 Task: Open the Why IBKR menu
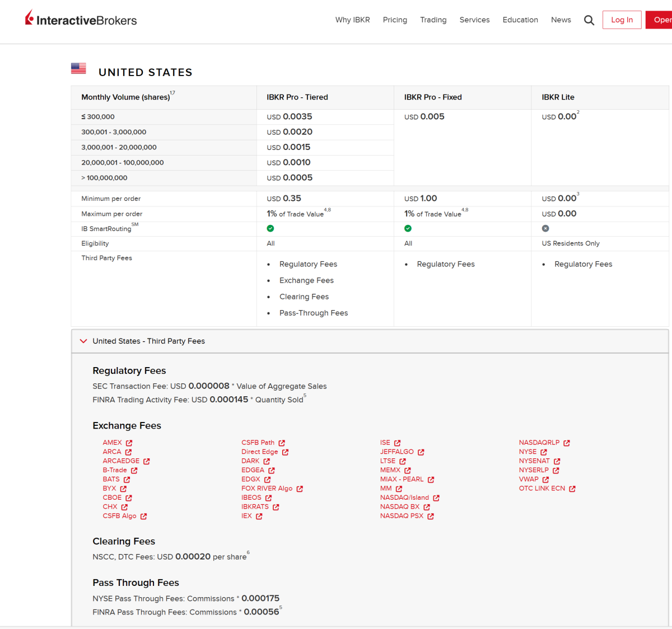(353, 20)
